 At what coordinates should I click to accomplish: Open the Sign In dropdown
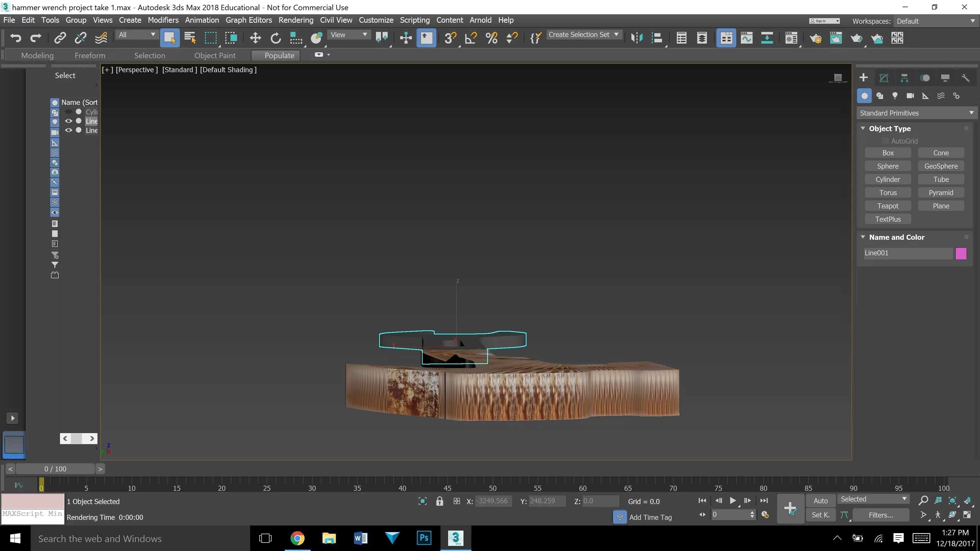tap(824, 21)
